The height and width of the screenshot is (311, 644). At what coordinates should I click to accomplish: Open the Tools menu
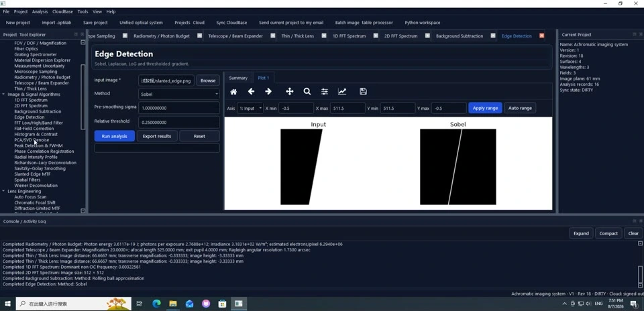(83, 11)
